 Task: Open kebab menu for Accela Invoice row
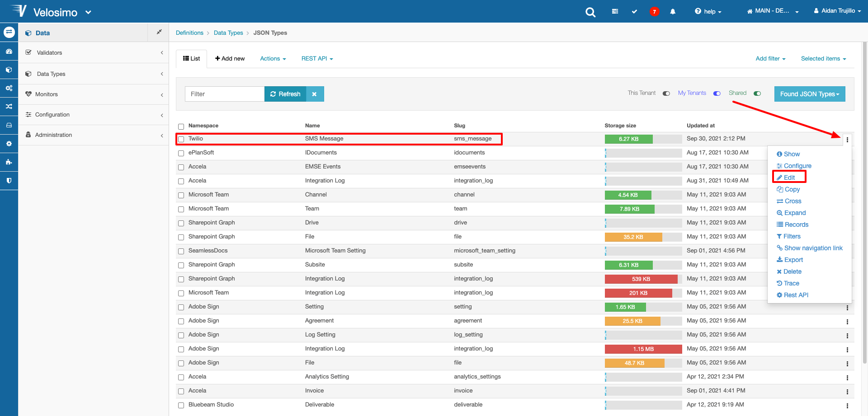tap(847, 392)
